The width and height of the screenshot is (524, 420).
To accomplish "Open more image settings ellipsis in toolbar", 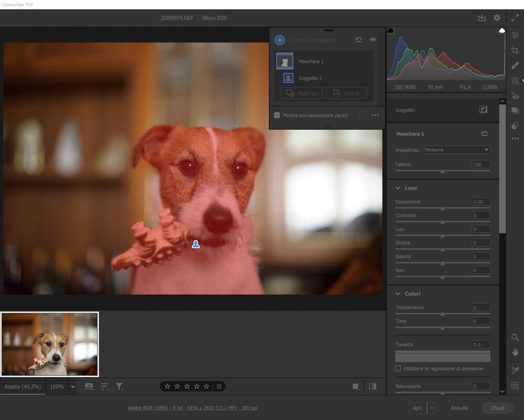I will 515,138.
